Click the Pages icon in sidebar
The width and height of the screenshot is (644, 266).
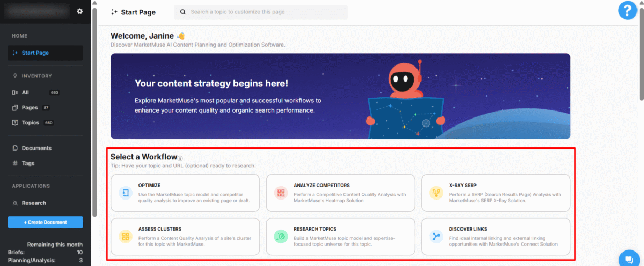(15, 108)
